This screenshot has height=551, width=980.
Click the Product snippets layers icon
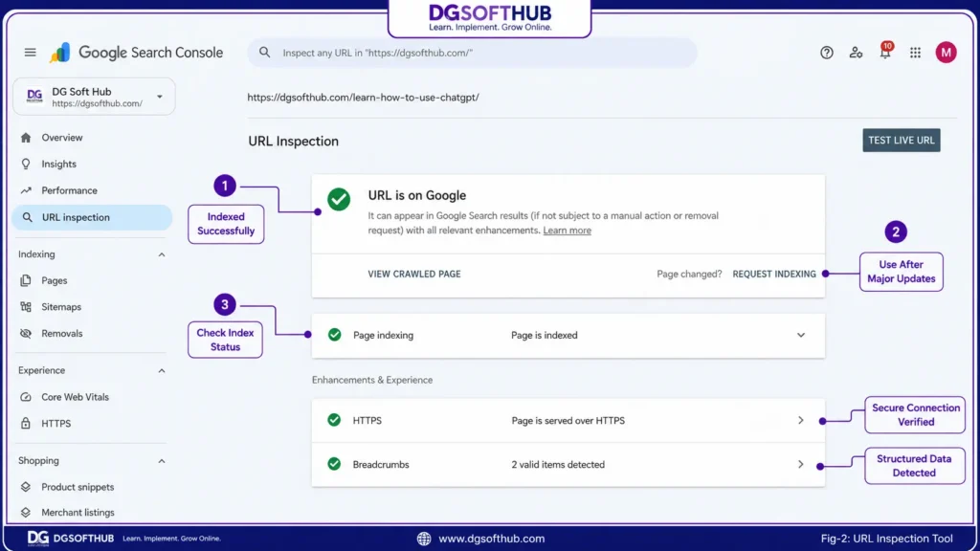point(26,487)
